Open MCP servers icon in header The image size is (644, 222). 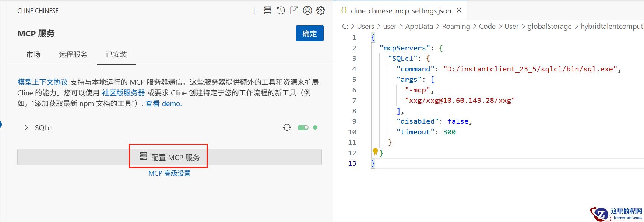pyautogui.click(x=268, y=10)
